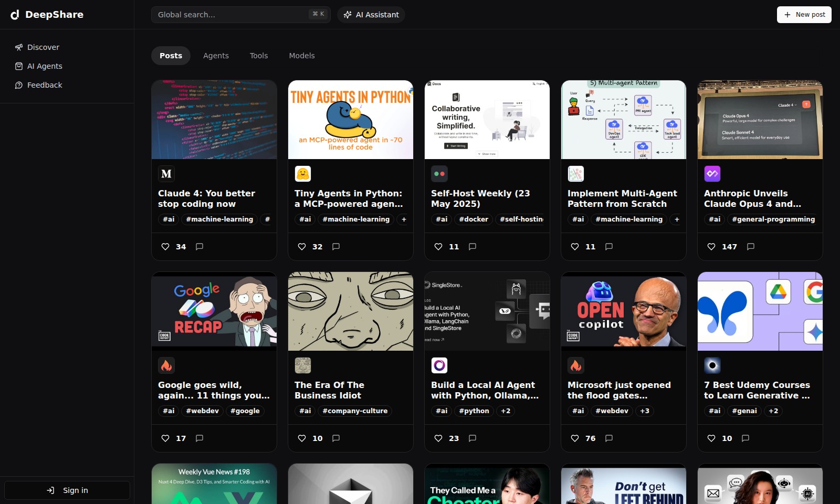Open the They Called Me a Cheater thumbnail
Viewport: 840px width, 504px height.
[x=487, y=484]
